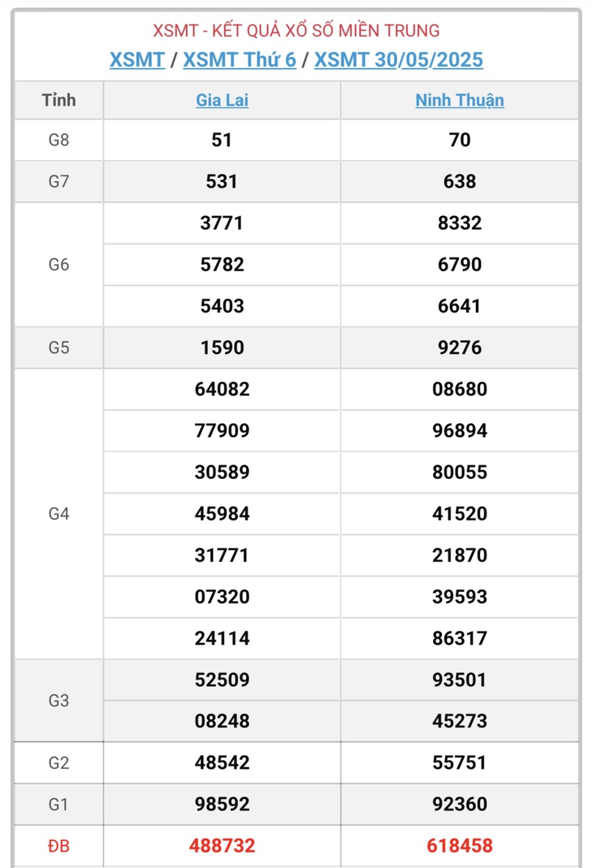Click Gia Lai G7 number 531
Image resolution: width=593 pixels, height=868 pixels.
(222, 182)
